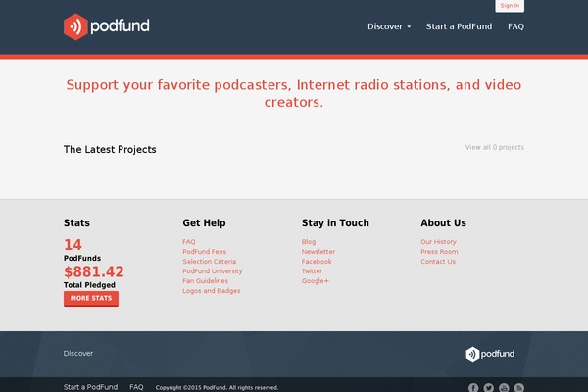588x392 pixels.
Task: Open the Logos and Badges link
Action: (212, 291)
